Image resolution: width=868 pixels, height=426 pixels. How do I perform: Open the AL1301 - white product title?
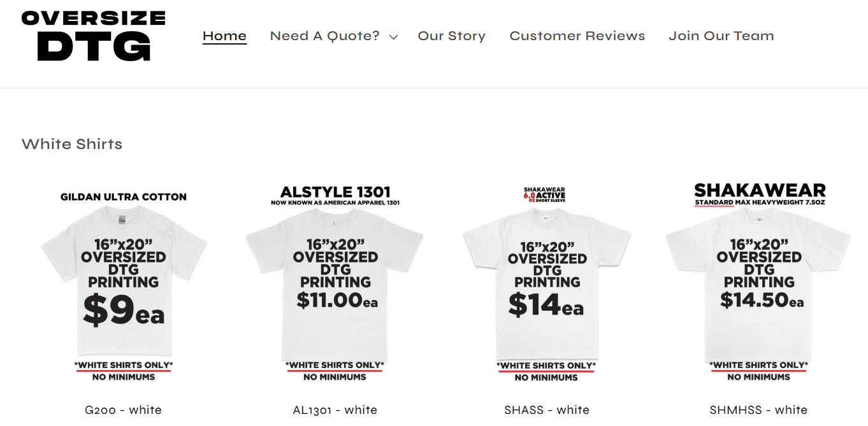335,410
